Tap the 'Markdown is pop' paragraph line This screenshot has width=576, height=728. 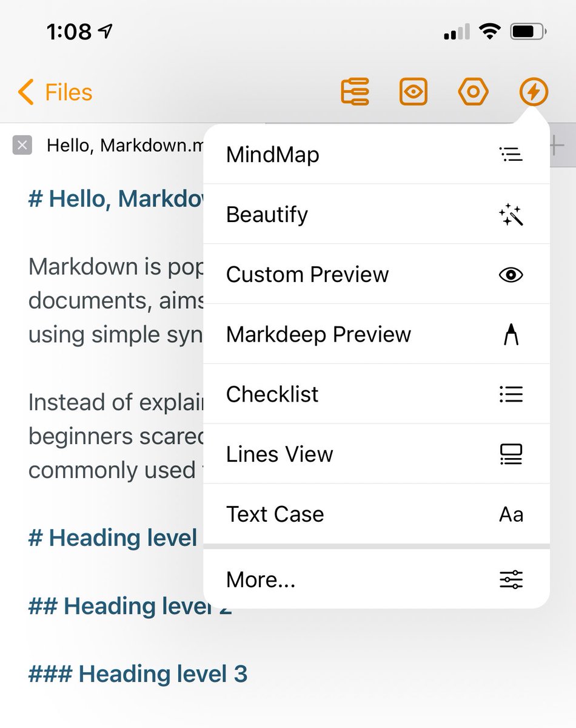tap(116, 267)
